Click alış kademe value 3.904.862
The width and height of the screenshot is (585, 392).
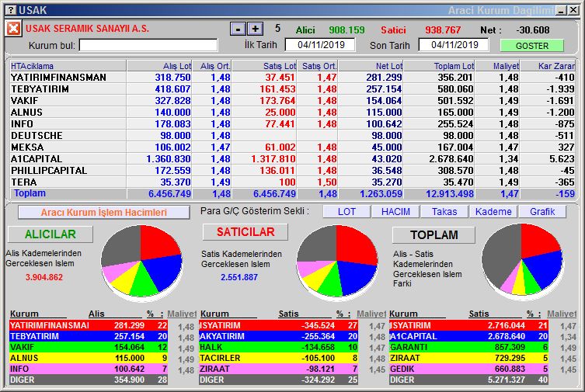[44, 277]
